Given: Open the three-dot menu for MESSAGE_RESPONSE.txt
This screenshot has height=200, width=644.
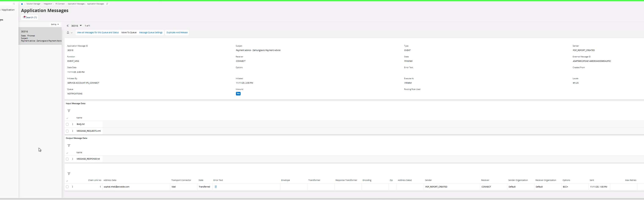Looking at the screenshot, I should coord(73,159).
